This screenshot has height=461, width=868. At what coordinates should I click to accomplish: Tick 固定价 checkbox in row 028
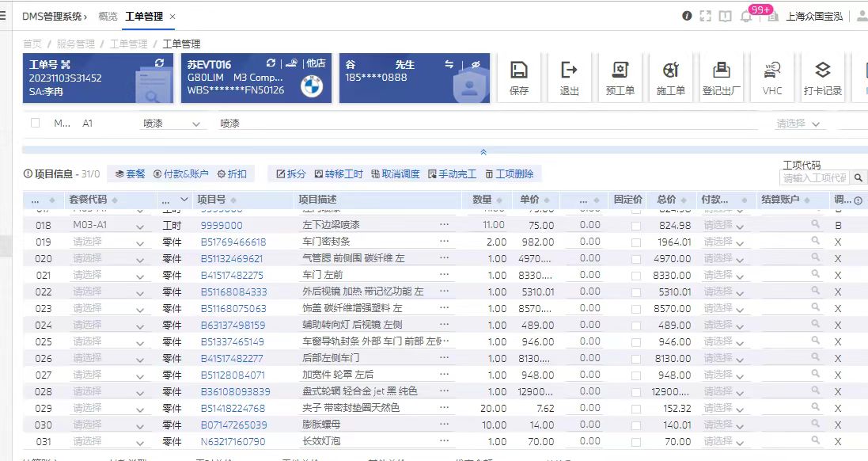point(636,392)
